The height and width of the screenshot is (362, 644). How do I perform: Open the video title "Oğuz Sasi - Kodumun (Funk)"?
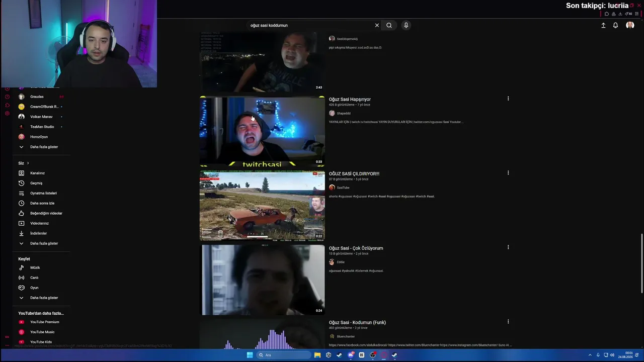tap(357, 323)
